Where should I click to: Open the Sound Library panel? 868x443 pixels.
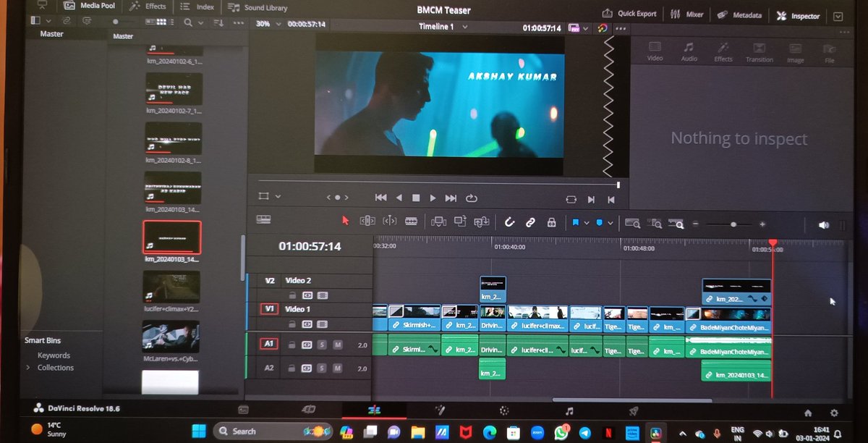pos(258,7)
